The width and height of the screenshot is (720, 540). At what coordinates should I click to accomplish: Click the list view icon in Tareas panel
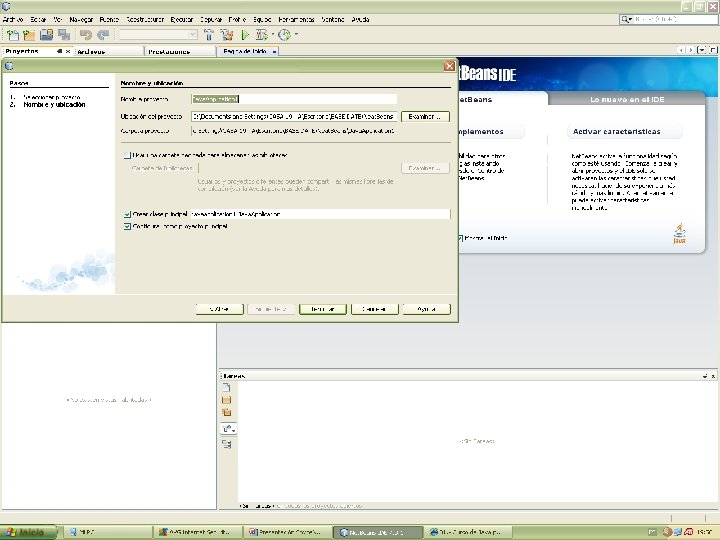tap(226, 444)
